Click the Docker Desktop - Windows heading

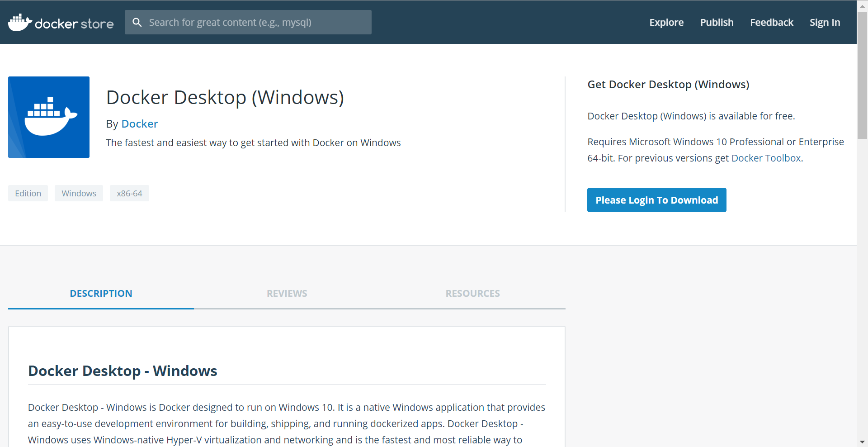(x=123, y=371)
